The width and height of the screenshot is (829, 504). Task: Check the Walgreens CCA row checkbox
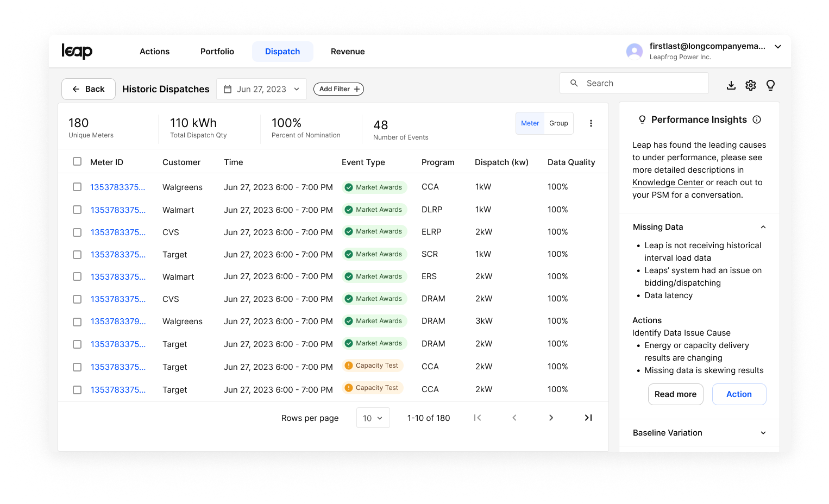(77, 187)
